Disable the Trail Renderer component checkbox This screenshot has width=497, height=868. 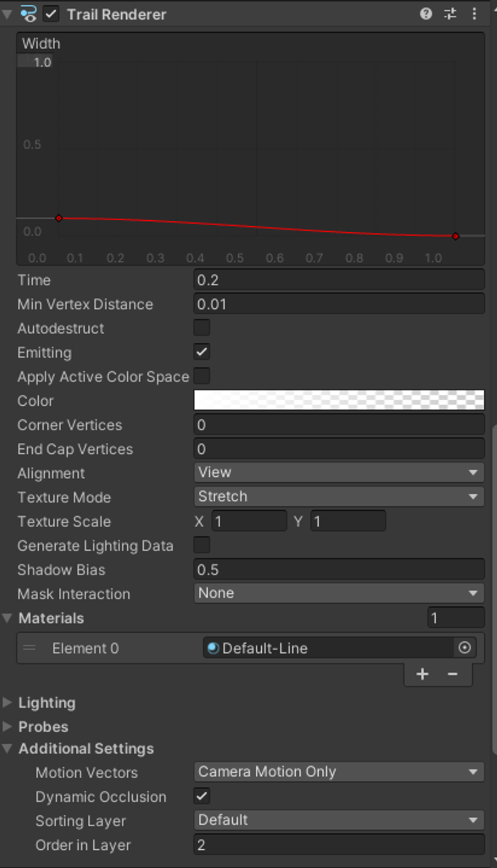pos(52,14)
